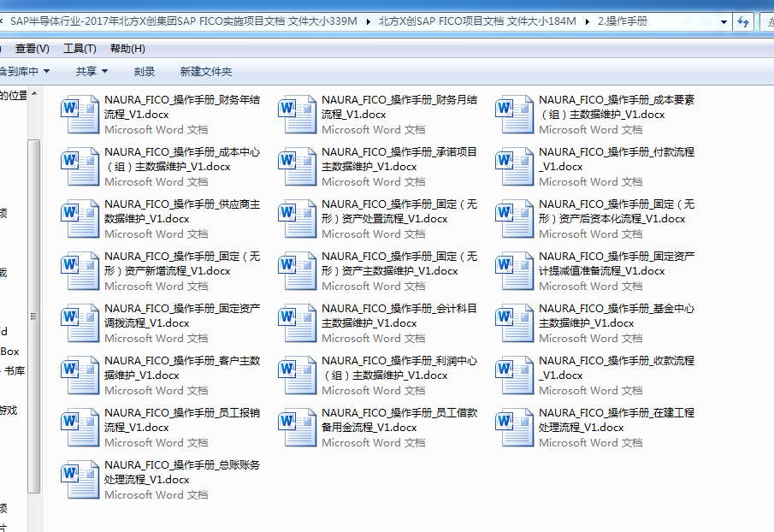Select filename 承诺项目主数据维护_V1.docx text

point(399,159)
